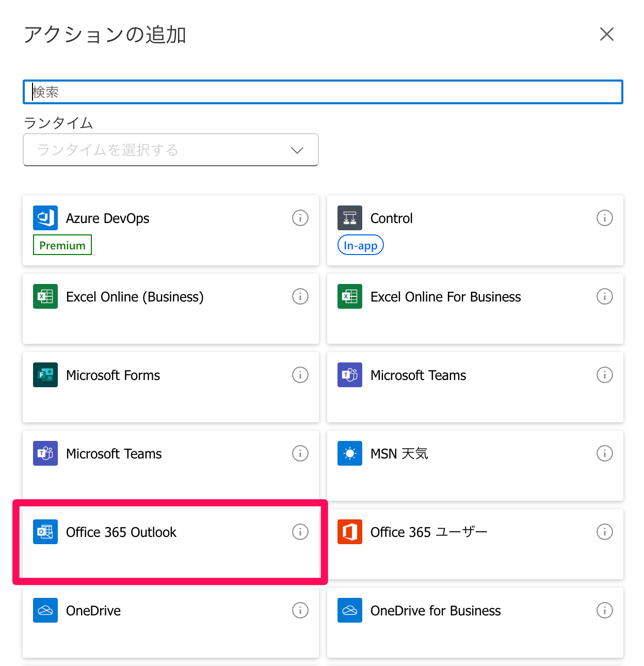The height and width of the screenshot is (666, 644).
Task: Click the OneDrive cloud icon
Action: [45, 610]
